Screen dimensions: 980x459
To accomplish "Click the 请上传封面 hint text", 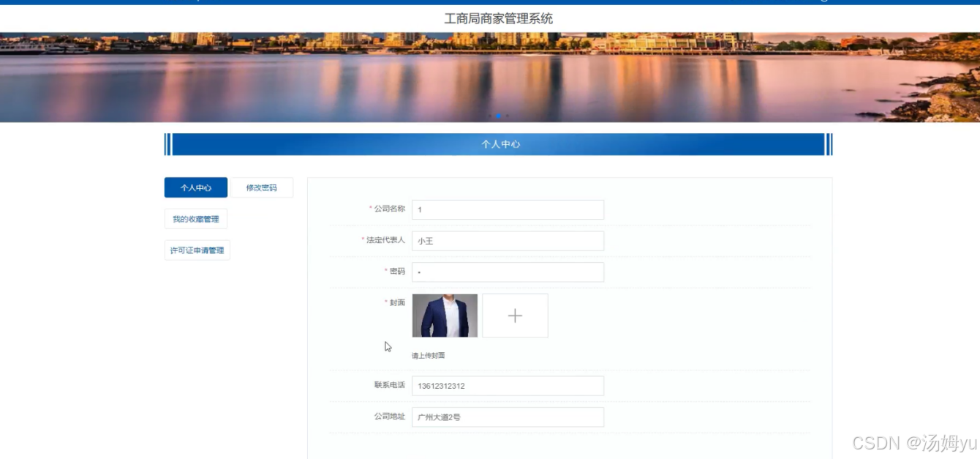I will pos(428,356).
